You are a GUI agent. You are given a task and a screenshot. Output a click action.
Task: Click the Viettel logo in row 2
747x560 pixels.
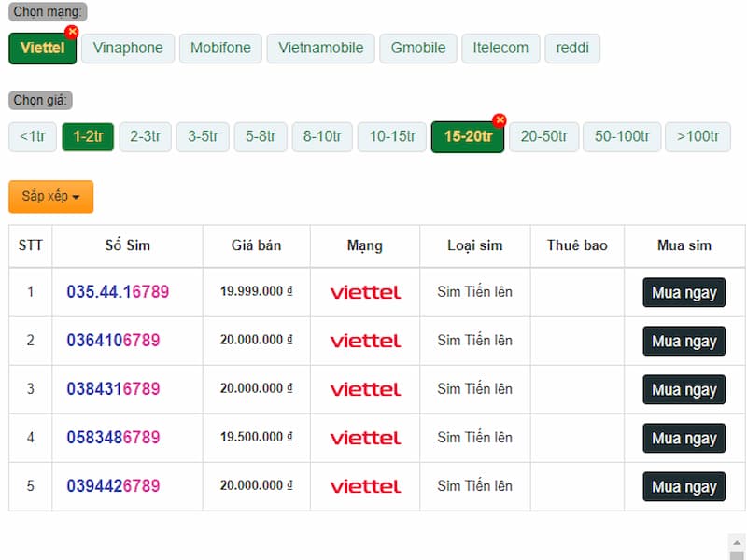(x=365, y=341)
